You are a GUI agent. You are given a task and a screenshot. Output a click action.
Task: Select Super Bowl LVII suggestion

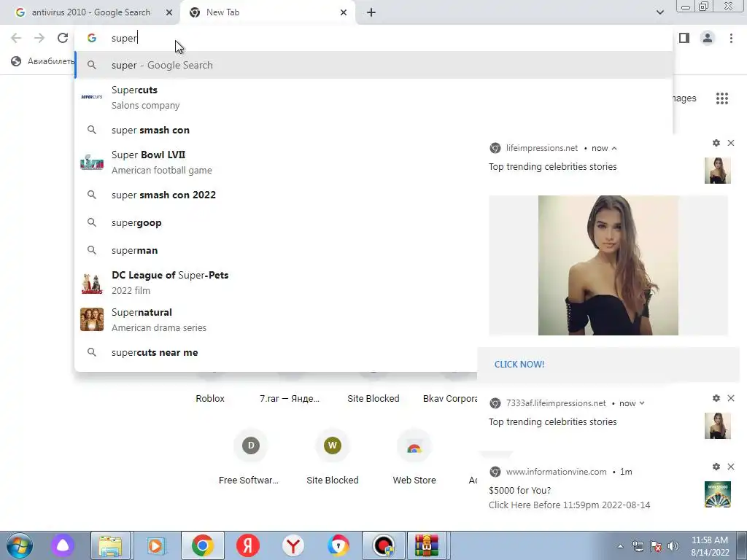[x=276, y=162]
